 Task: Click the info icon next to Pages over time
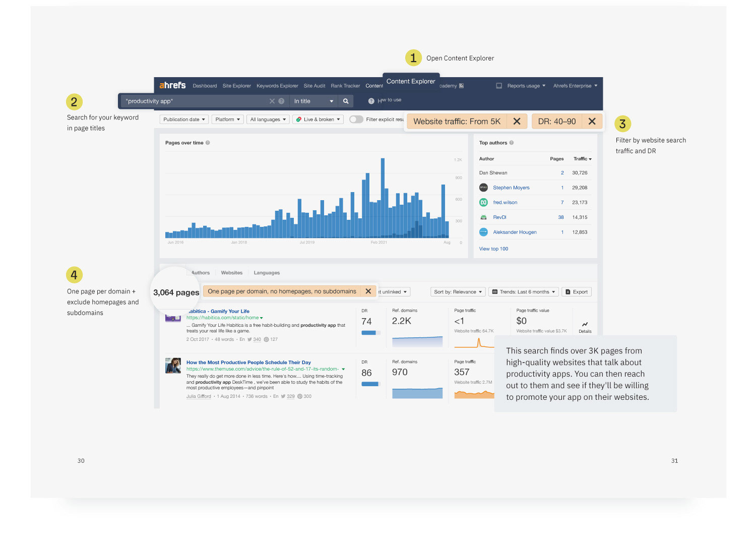point(208,143)
